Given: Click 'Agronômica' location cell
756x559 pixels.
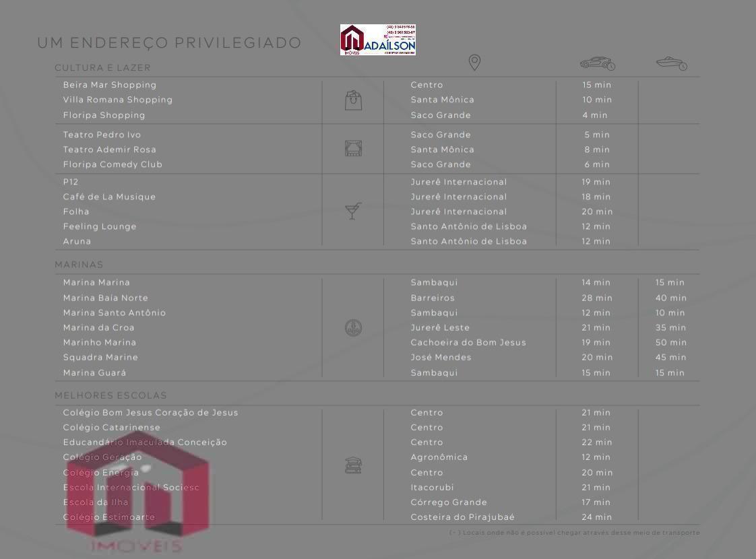Looking at the screenshot, I should 439,457.
